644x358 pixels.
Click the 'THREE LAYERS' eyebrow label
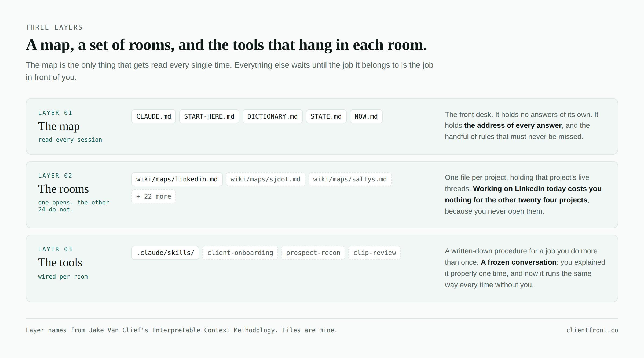pyautogui.click(x=54, y=27)
